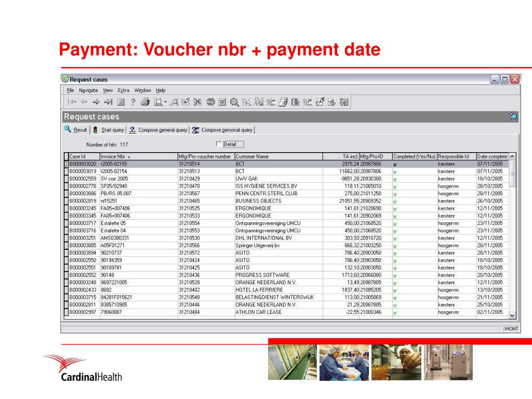
Task: Click the question mark help icon
Action: point(132,102)
